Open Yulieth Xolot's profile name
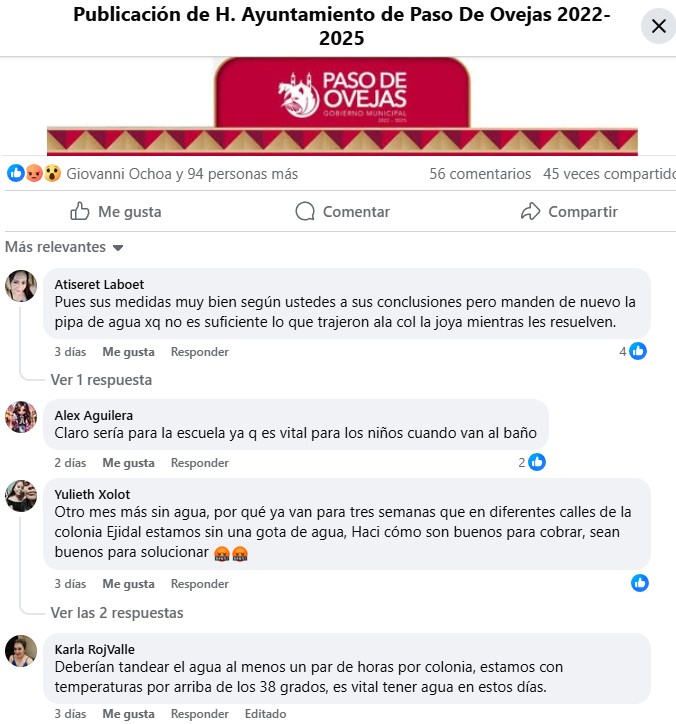The width and height of the screenshot is (676, 724). (x=92, y=495)
